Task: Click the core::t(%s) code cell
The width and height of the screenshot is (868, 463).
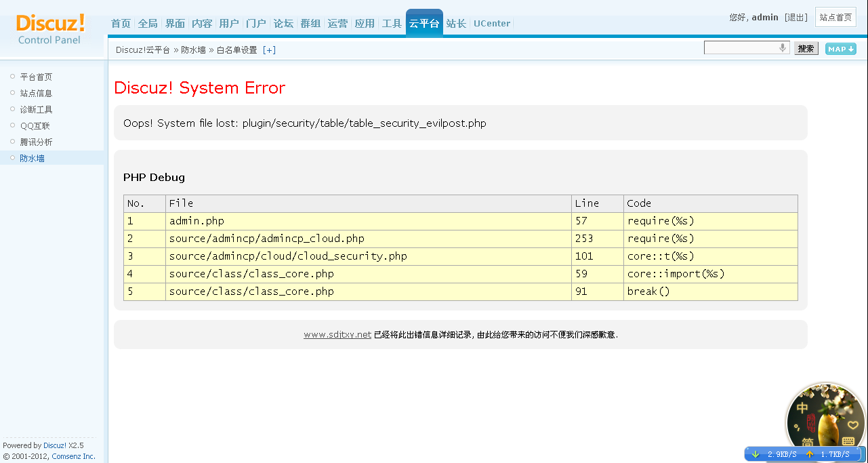Action: 711,256
